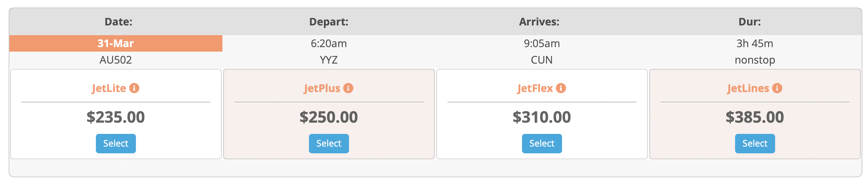Click the JetLite fare name

[x=109, y=88]
